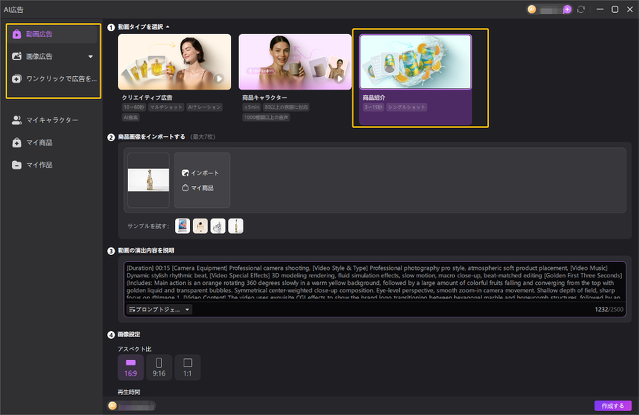The height and width of the screenshot is (415, 640).
Task: Try the first colorful tablet sample image
Action: [x=182, y=226]
